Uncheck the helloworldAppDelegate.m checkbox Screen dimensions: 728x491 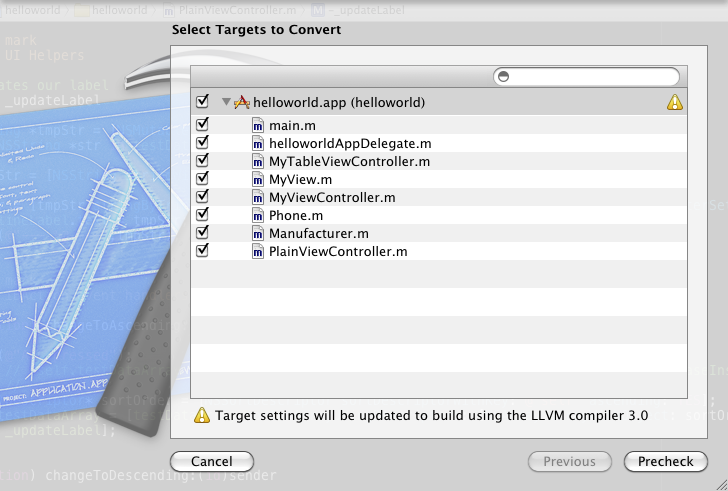click(202, 142)
